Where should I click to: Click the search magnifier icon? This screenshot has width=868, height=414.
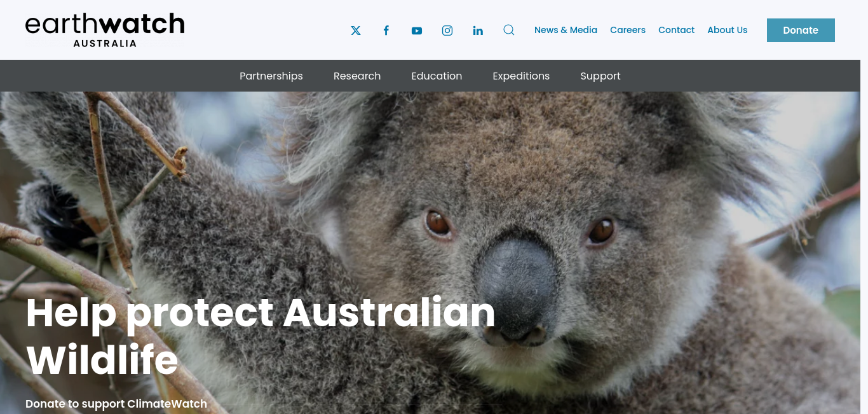pyautogui.click(x=509, y=30)
